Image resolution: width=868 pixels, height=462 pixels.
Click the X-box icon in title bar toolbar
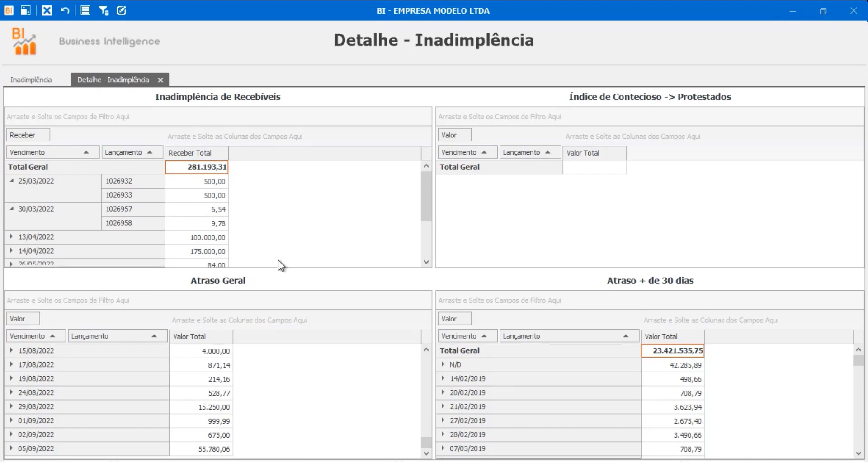tap(47, 10)
